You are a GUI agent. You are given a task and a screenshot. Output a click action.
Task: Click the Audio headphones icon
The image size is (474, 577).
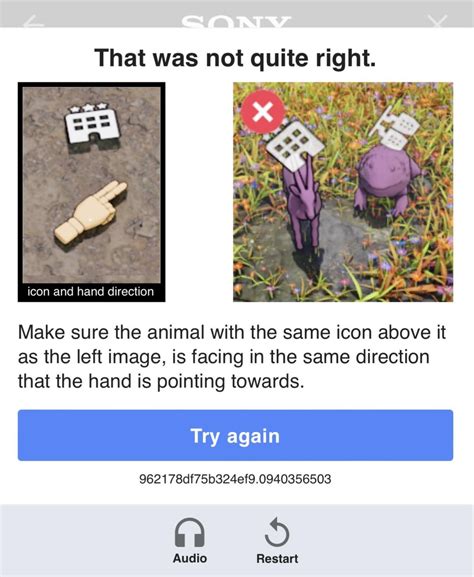(190, 532)
